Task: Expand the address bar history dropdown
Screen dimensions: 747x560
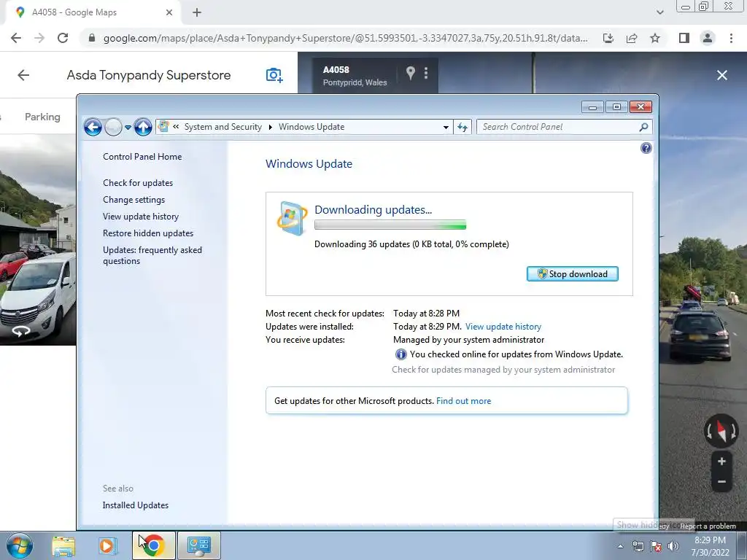Action: [446, 127]
